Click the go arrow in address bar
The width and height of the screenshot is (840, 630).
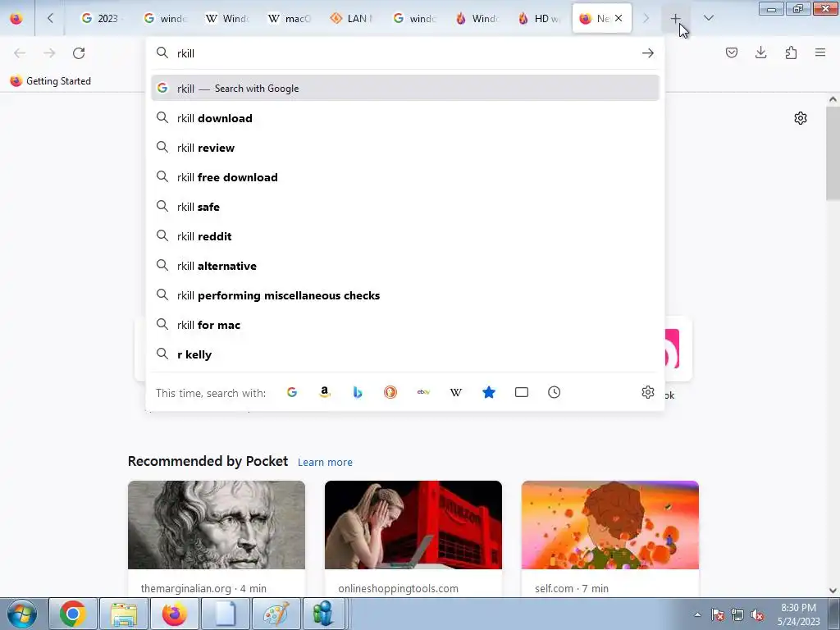click(x=648, y=53)
